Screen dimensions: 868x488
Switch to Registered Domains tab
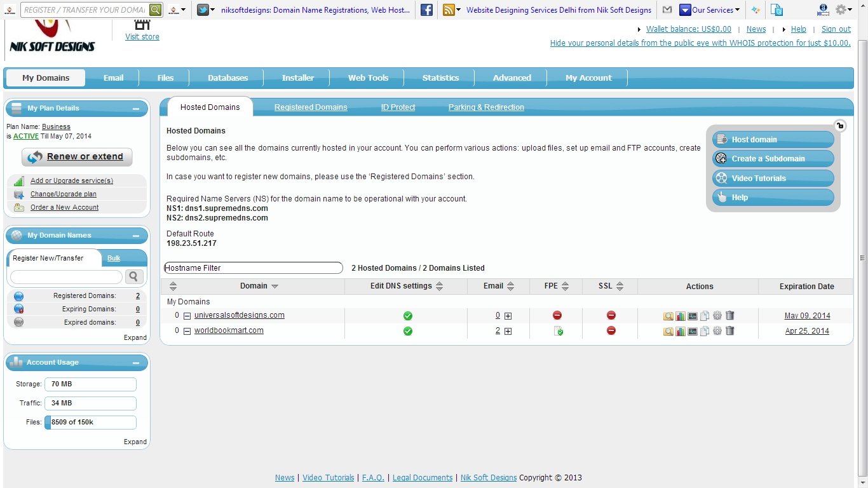311,107
